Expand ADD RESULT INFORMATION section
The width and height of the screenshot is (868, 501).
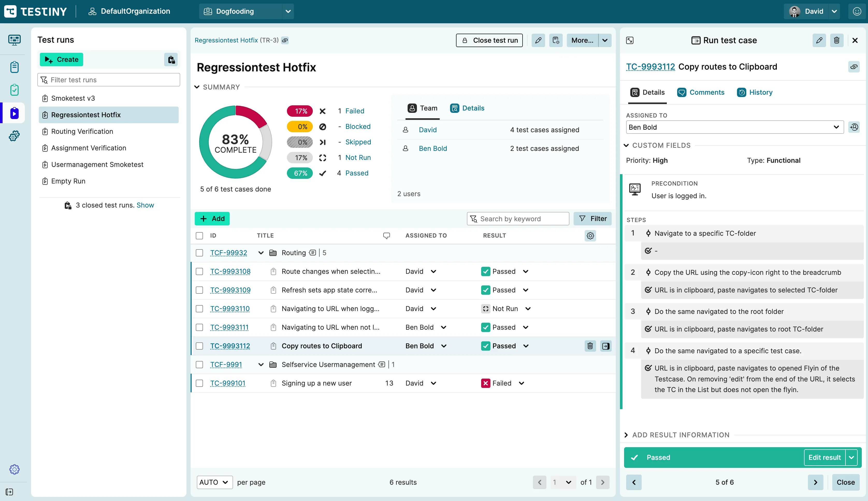click(x=680, y=435)
